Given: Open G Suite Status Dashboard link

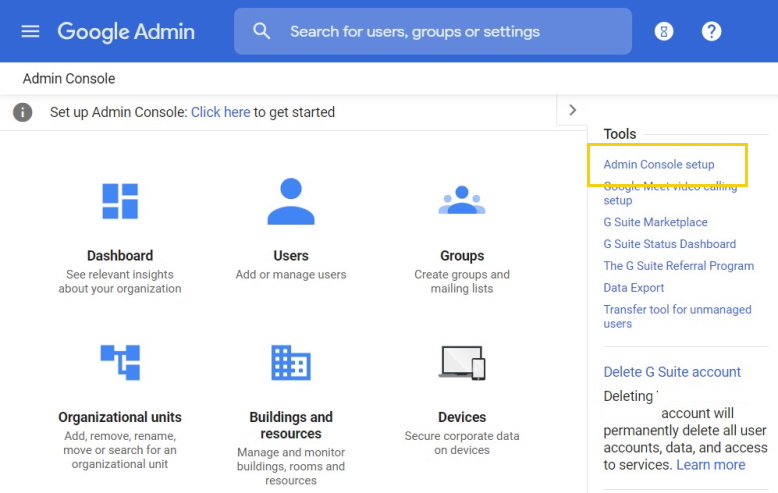Looking at the screenshot, I should point(670,244).
